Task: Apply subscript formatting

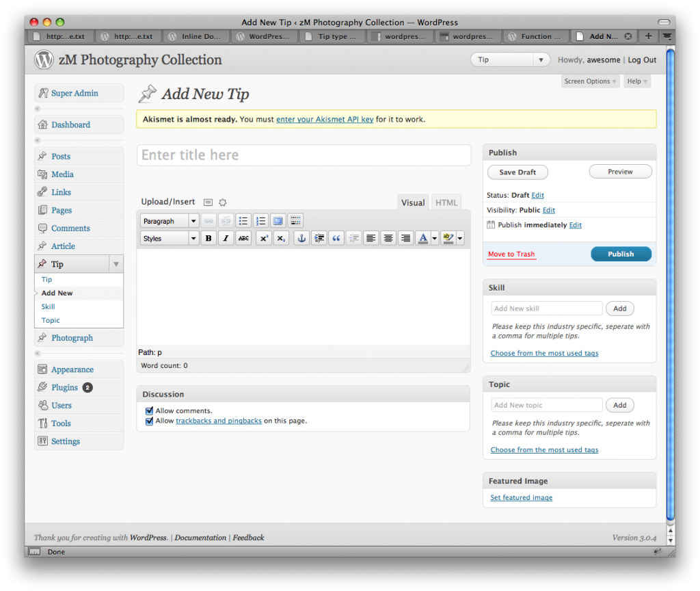Action: [281, 238]
